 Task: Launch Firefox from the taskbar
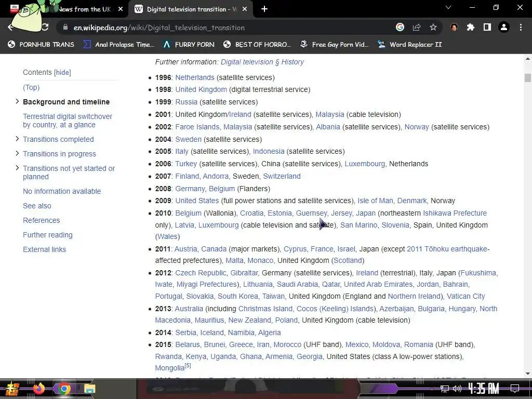tap(38, 389)
